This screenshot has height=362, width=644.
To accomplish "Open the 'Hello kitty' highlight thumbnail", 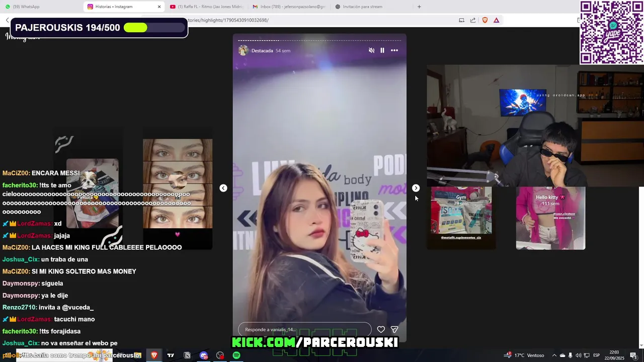I will (x=550, y=218).
